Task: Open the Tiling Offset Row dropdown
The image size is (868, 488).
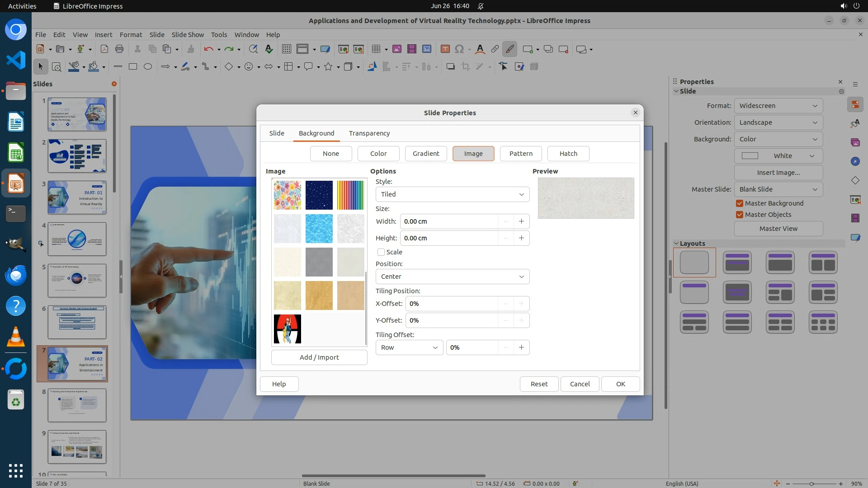Action: pos(409,347)
